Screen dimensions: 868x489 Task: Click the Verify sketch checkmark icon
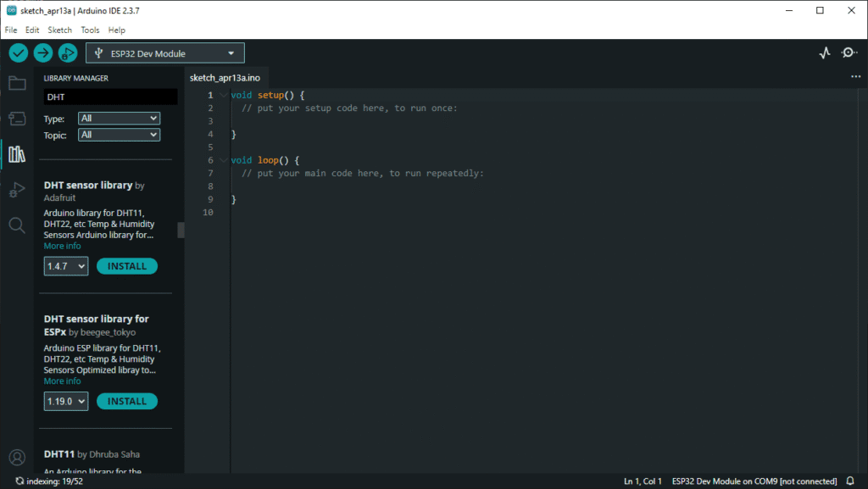click(x=19, y=53)
